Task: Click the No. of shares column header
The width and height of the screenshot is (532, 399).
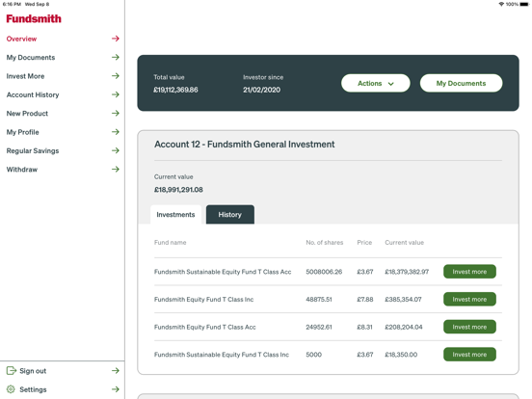Action: tap(325, 242)
